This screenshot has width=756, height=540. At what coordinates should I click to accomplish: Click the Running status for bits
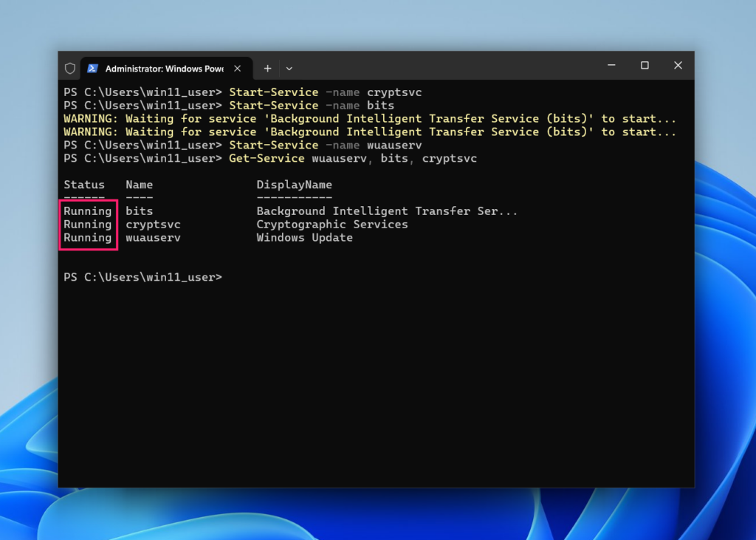[x=88, y=211]
